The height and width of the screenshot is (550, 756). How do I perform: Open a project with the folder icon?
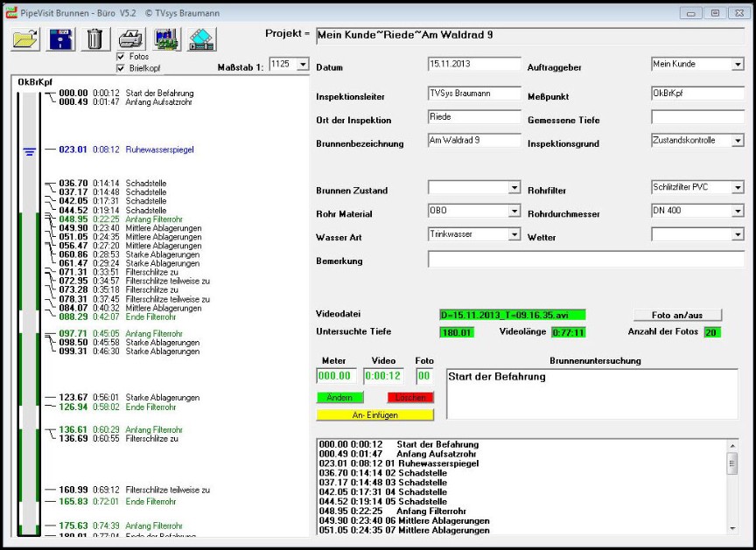[x=27, y=39]
